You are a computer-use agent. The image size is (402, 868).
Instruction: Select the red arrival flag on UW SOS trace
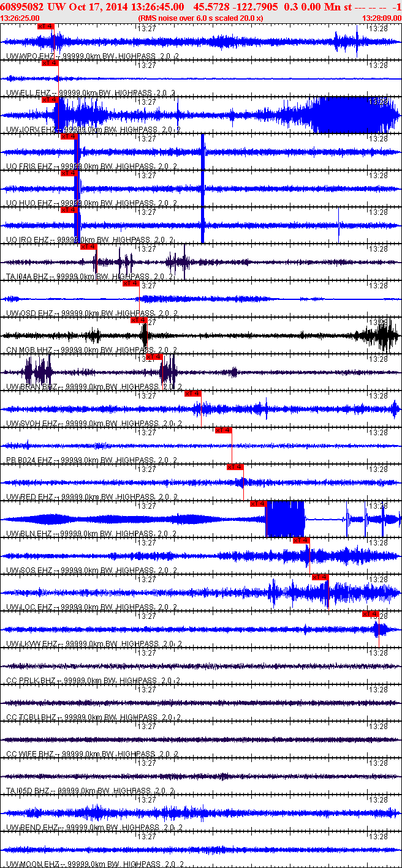coord(301,541)
